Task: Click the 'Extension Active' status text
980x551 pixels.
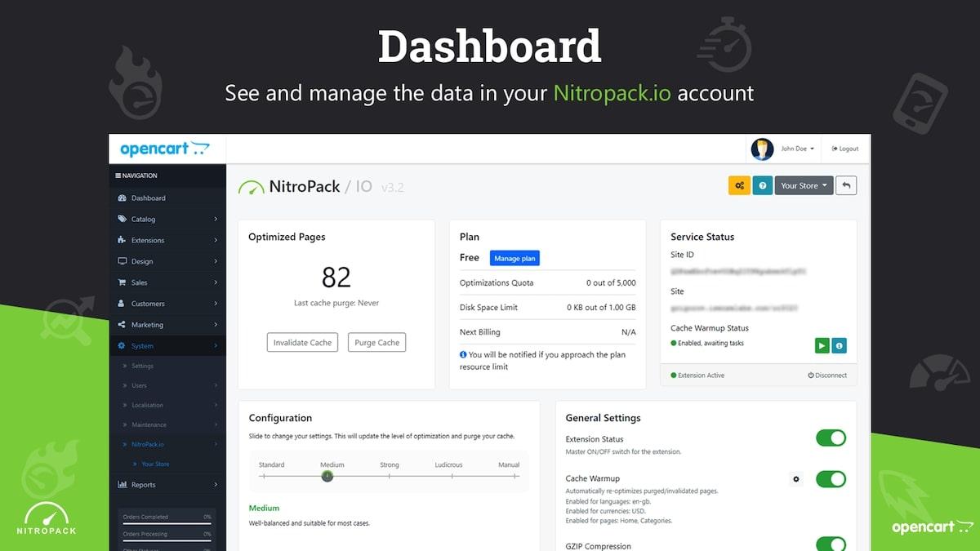Action: pos(701,375)
